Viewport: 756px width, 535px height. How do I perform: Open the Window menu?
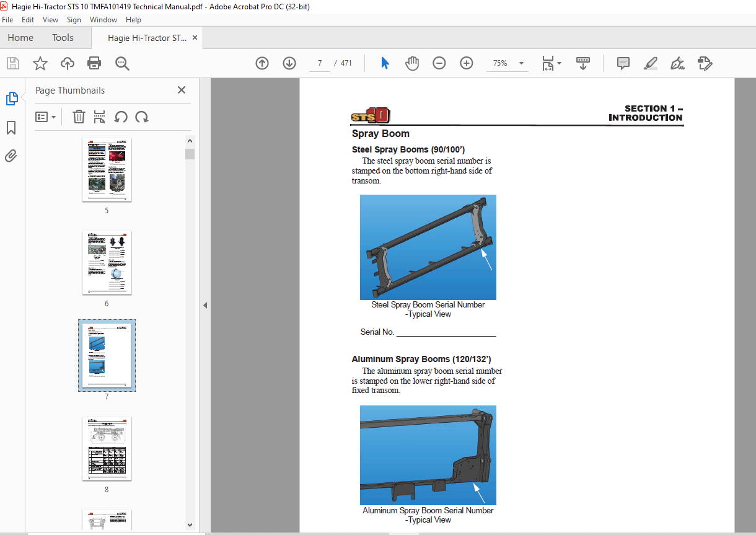pyautogui.click(x=103, y=20)
